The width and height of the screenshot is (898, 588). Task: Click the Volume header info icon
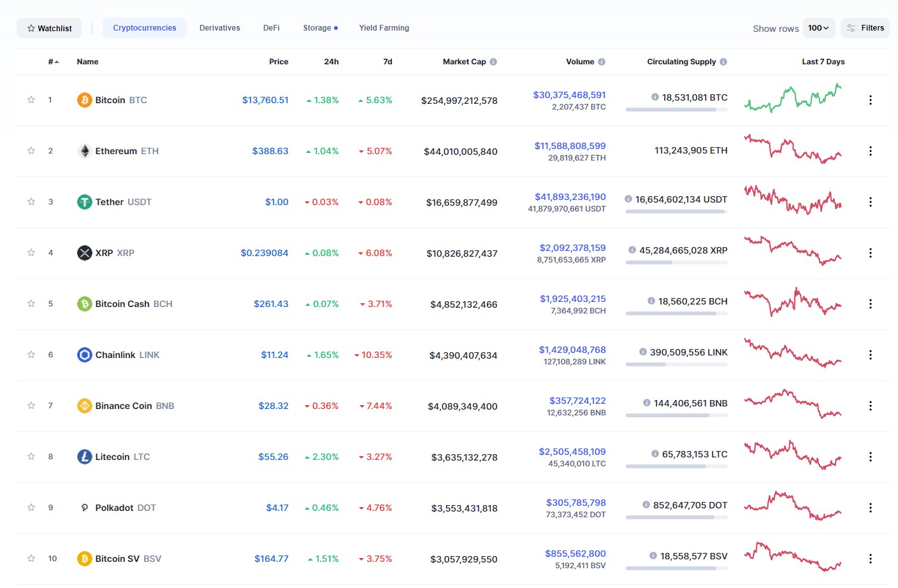point(602,62)
